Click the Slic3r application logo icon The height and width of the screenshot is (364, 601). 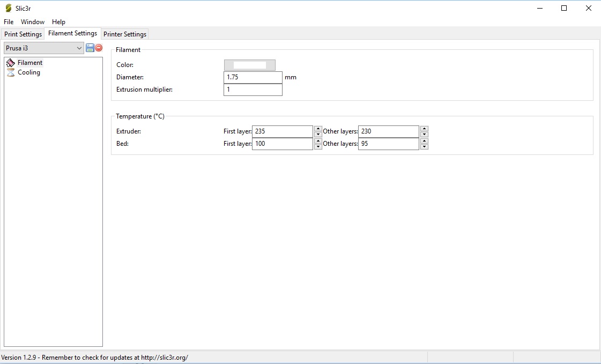tap(8, 8)
